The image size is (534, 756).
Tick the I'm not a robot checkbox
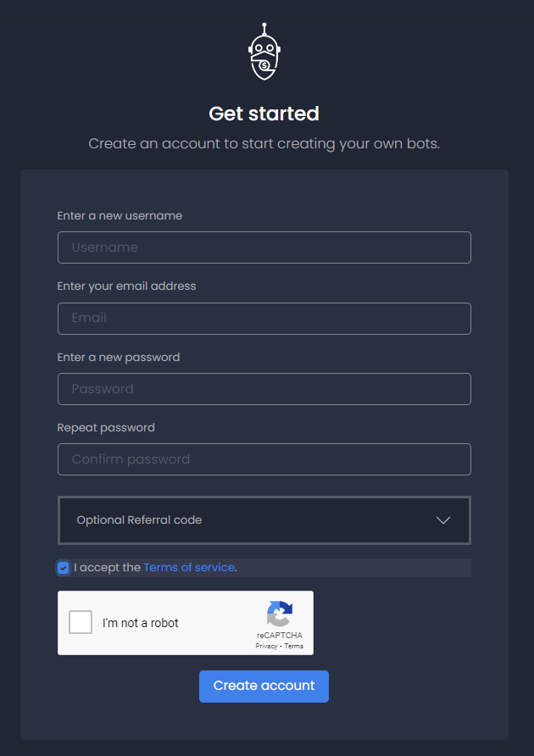click(81, 622)
